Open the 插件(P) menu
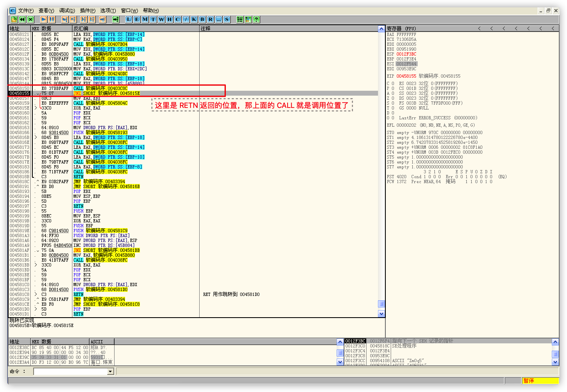567x392 pixels. point(88,11)
